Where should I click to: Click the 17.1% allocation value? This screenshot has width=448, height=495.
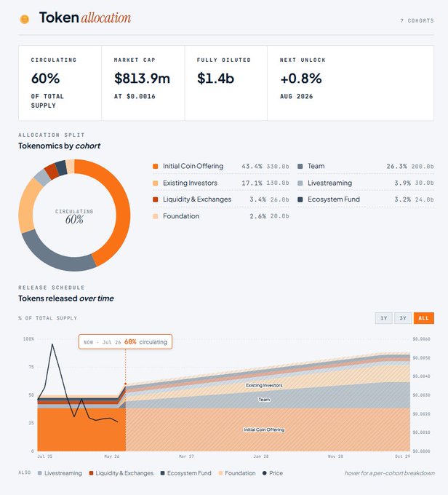point(252,183)
